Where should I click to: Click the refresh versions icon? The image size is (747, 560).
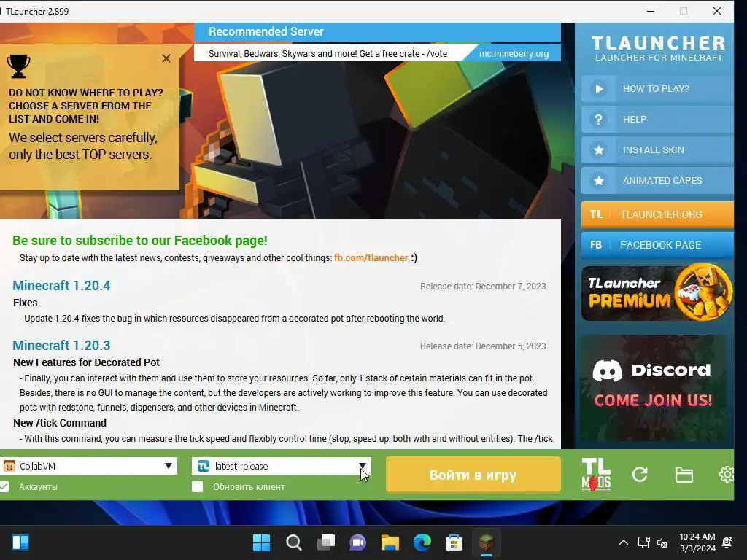640,474
